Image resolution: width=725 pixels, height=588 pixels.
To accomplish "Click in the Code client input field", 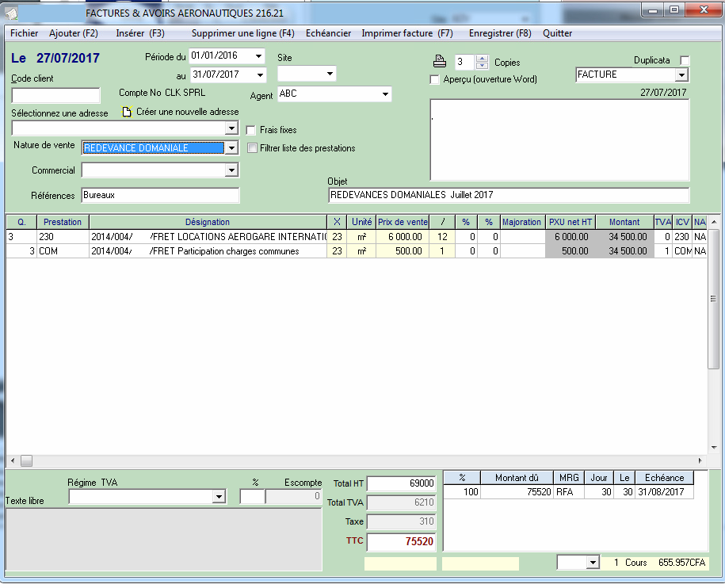I will tap(55, 96).
